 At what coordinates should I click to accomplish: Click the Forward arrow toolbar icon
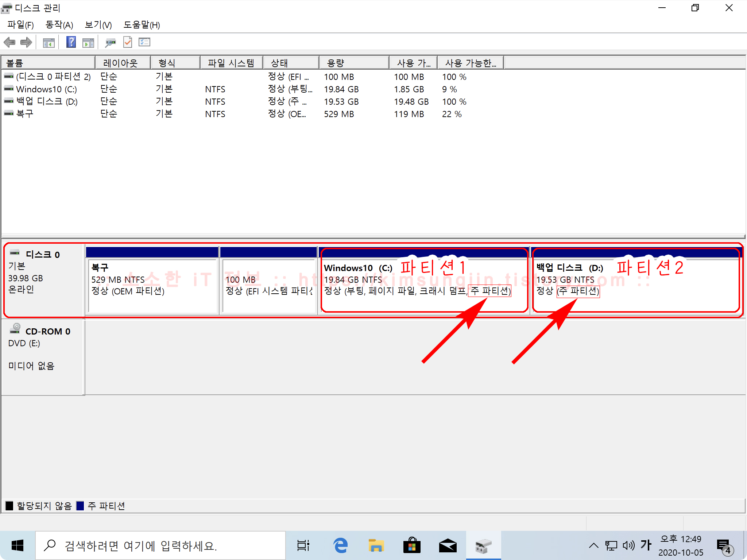26,42
